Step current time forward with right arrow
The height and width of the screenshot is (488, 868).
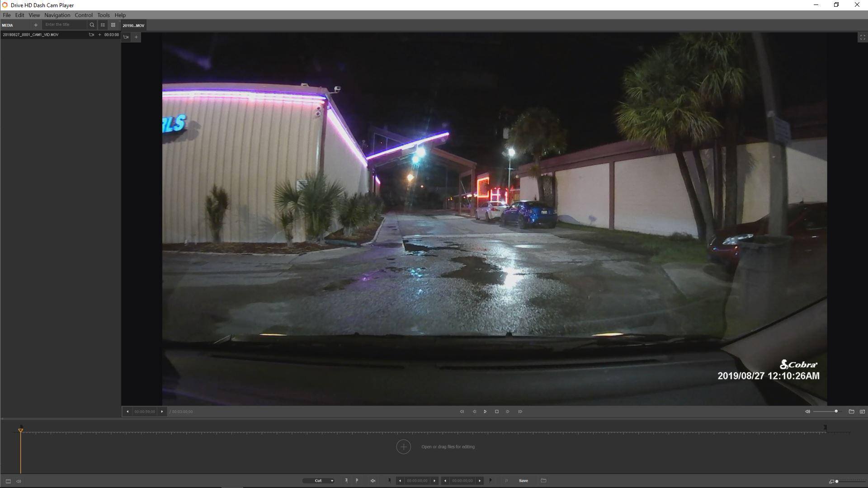pos(162,412)
